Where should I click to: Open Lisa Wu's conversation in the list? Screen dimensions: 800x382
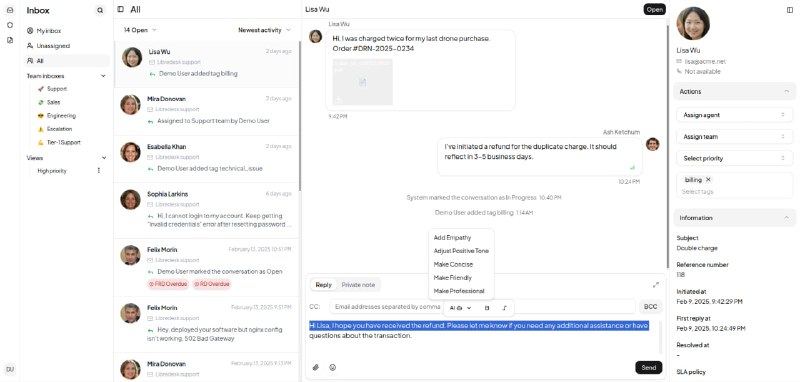[x=207, y=64]
